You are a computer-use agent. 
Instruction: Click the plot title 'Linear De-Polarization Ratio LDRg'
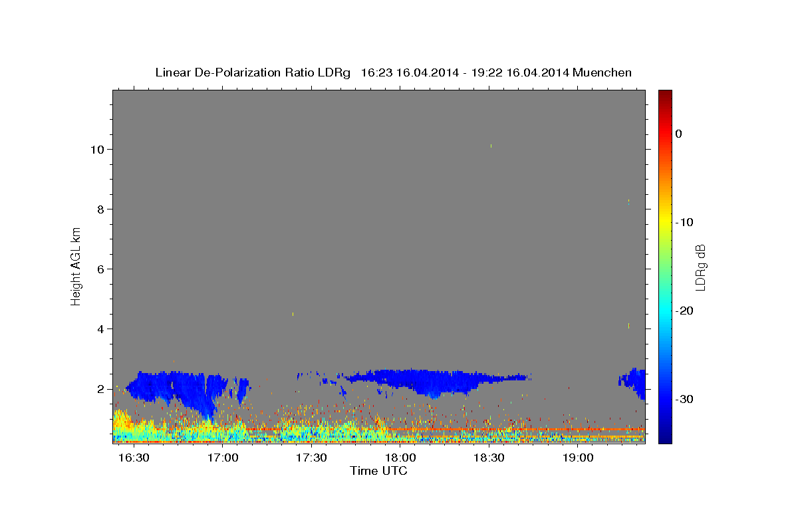(253, 72)
